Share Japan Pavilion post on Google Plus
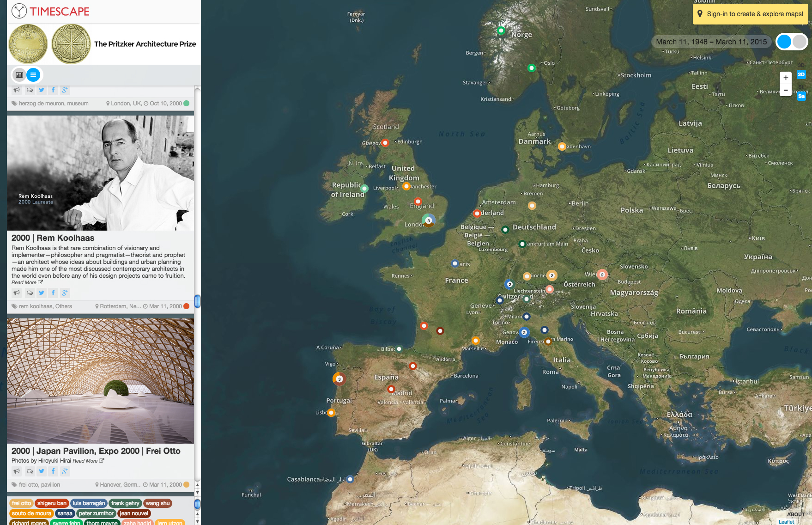 pyautogui.click(x=65, y=471)
